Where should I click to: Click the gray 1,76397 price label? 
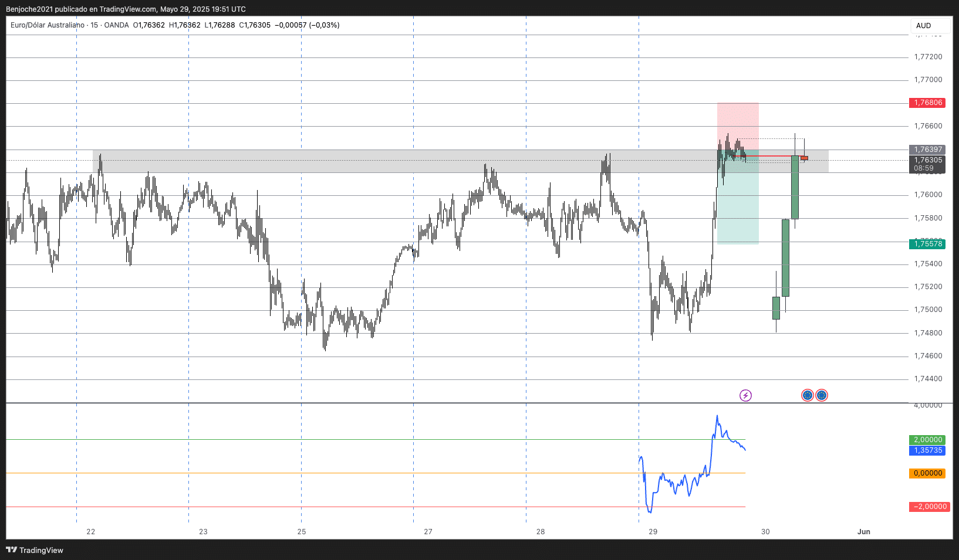927,150
